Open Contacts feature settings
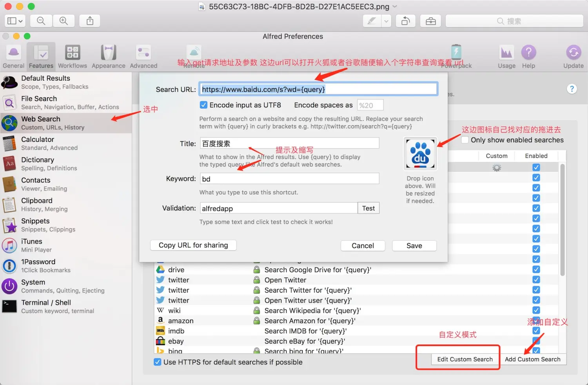This screenshot has width=588, height=385. click(x=66, y=184)
